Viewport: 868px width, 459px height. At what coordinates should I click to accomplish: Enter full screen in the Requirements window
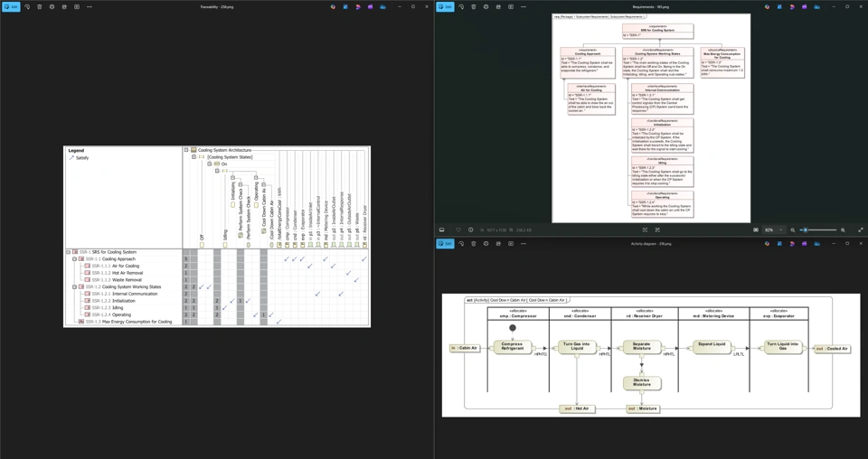(x=860, y=230)
